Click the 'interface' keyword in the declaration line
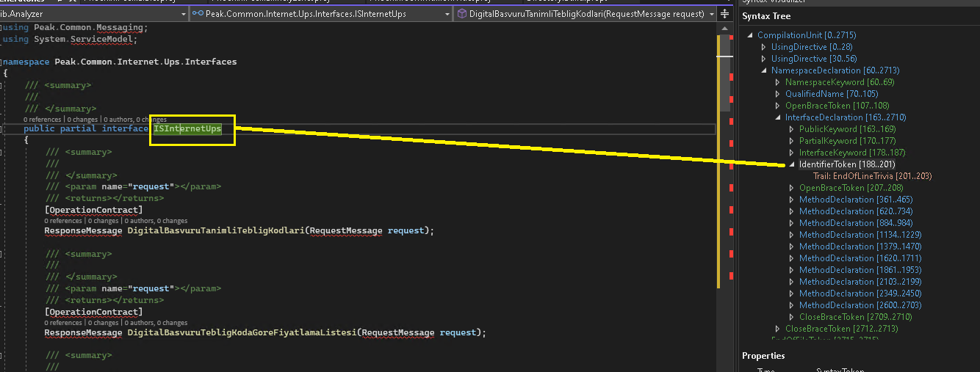Image resolution: width=980 pixels, height=372 pixels. (x=125, y=129)
